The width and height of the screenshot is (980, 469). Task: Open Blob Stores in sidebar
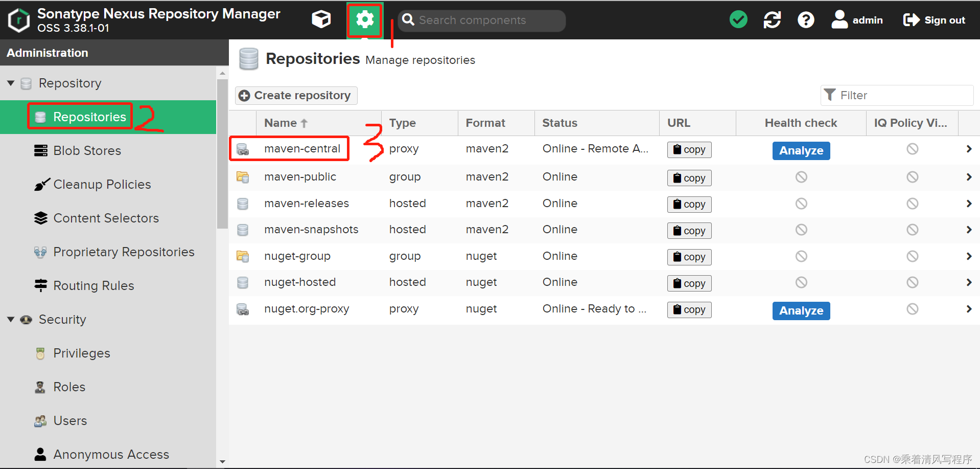coord(108,151)
